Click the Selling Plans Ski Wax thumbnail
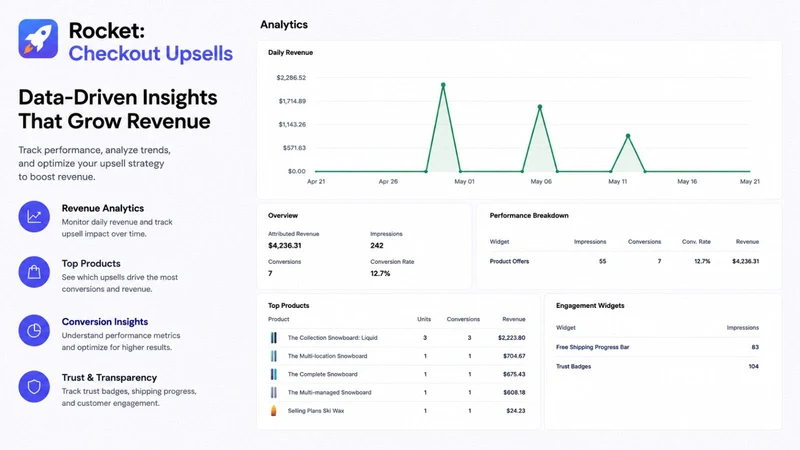 point(274,411)
